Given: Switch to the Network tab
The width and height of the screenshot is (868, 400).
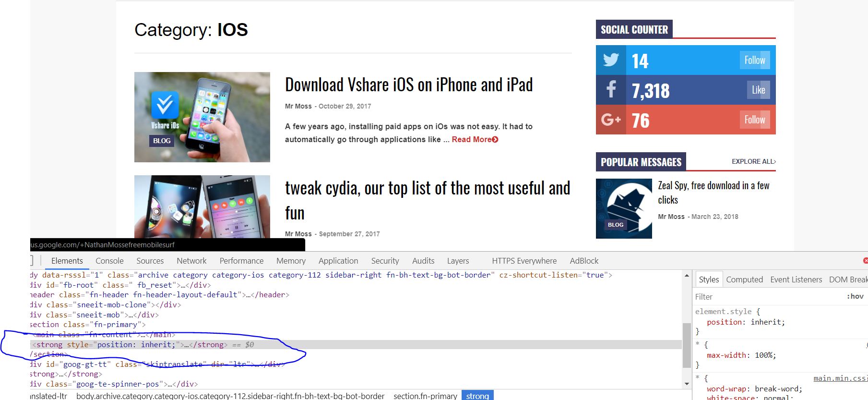Looking at the screenshot, I should pyautogui.click(x=191, y=261).
